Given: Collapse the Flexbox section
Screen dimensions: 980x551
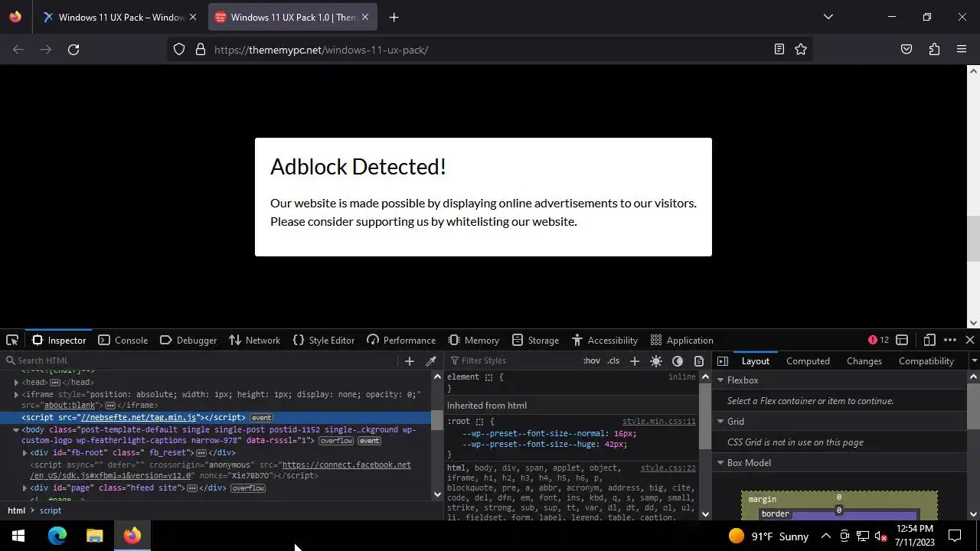Looking at the screenshot, I should [x=720, y=380].
